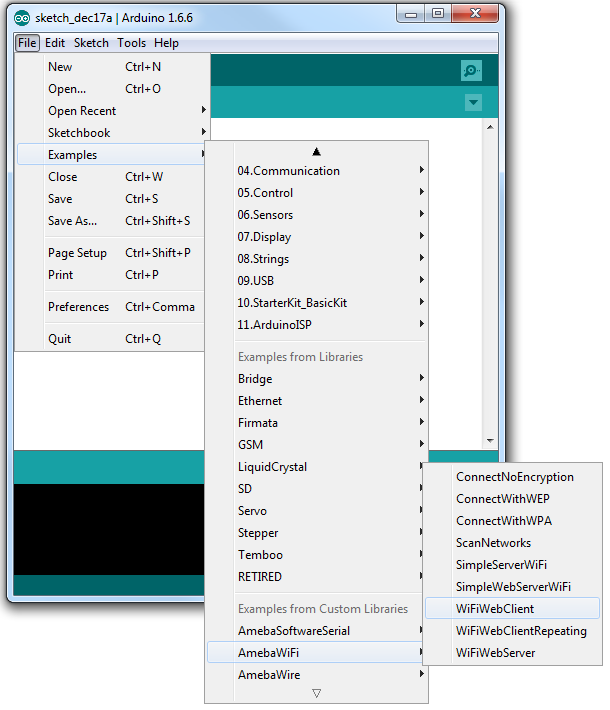Expand Temboo library examples
Screen dimensions: 610x710
(315, 555)
